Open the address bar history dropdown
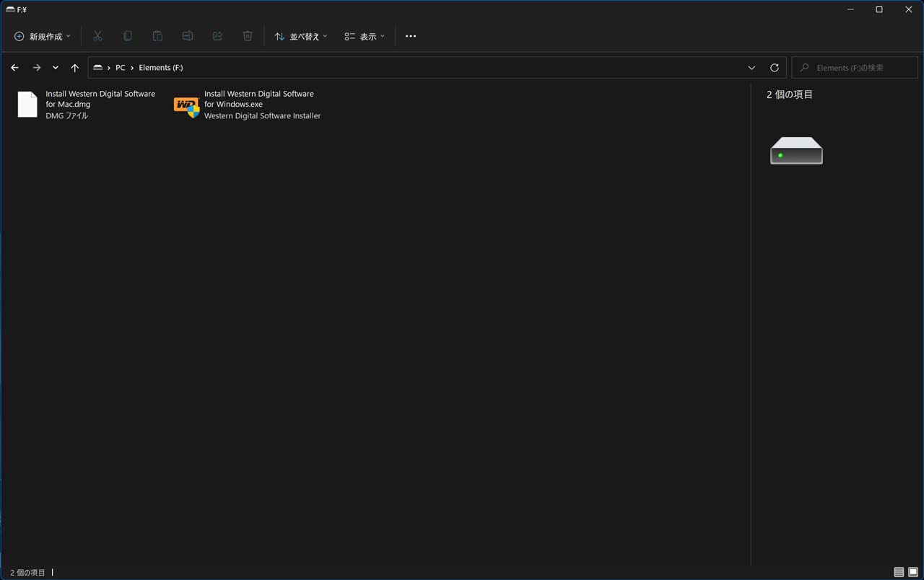 [751, 68]
